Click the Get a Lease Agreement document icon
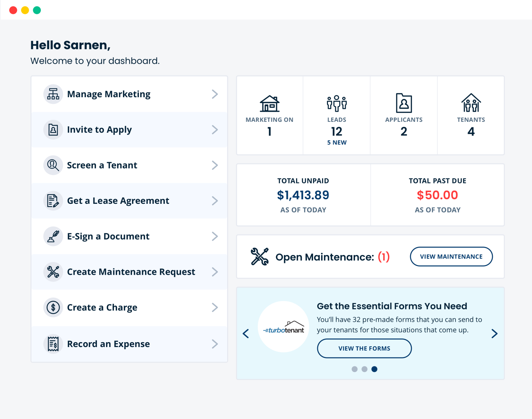 click(x=53, y=201)
